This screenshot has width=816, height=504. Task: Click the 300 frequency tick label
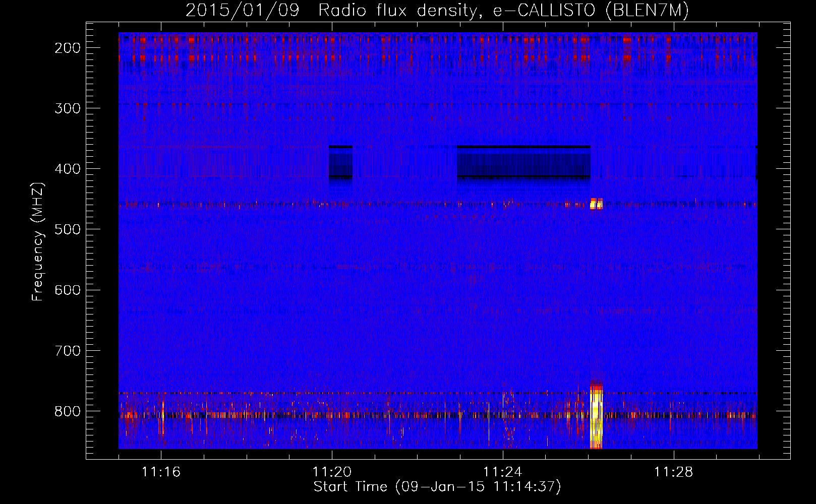click(68, 108)
